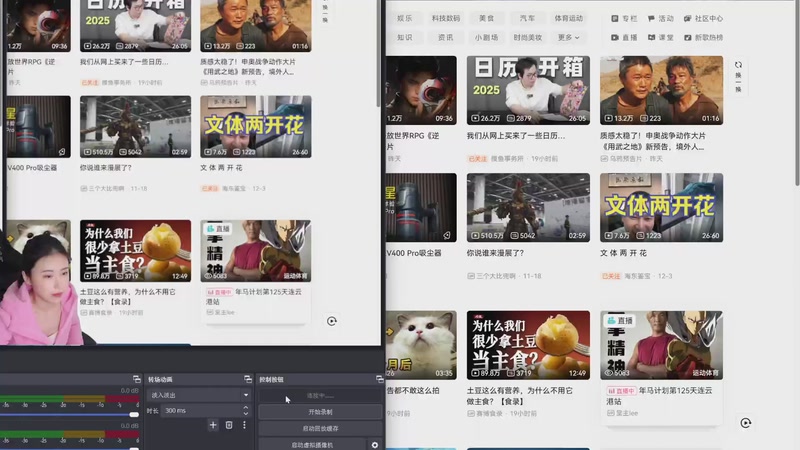Increase the transition duration with the up arrow
Image resolution: width=800 pixels, height=450 pixels.
[246, 408]
